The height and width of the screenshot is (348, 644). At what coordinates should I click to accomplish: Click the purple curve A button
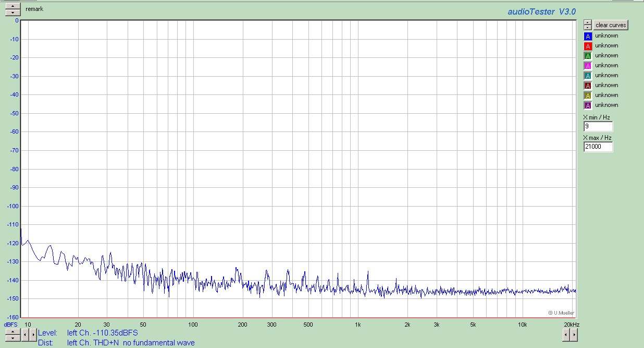[588, 105]
